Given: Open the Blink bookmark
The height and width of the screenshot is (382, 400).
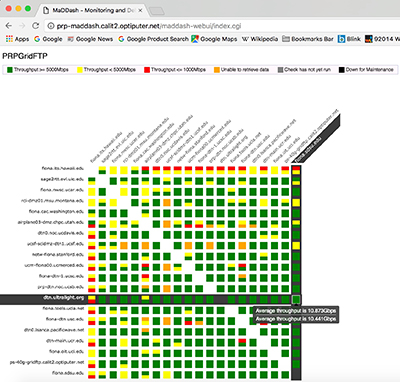Looking at the screenshot, I should (x=349, y=39).
